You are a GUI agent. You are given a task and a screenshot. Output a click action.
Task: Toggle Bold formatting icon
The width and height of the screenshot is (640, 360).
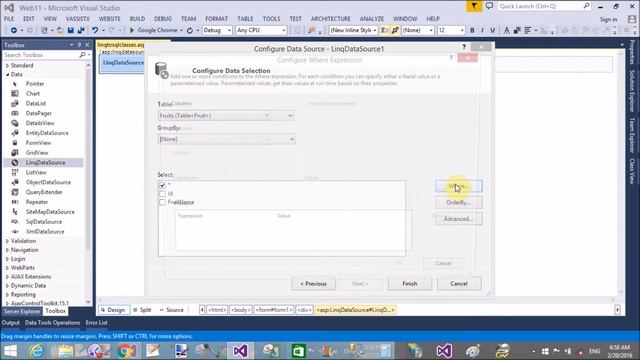(472, 31)
